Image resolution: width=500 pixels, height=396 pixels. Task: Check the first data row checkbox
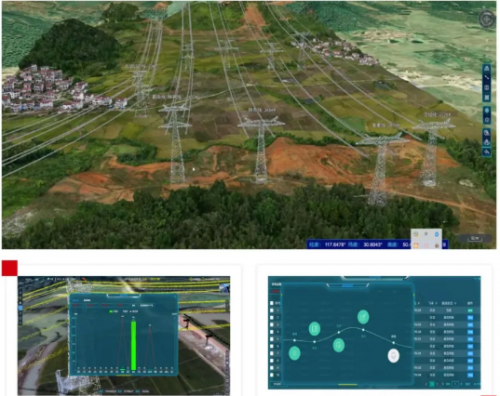[x=272, y=310]
